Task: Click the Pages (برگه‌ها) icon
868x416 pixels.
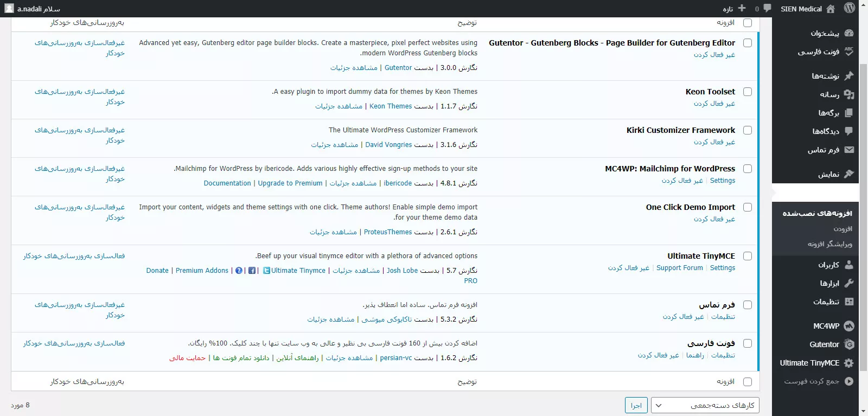Action: (x=849, y=113)
